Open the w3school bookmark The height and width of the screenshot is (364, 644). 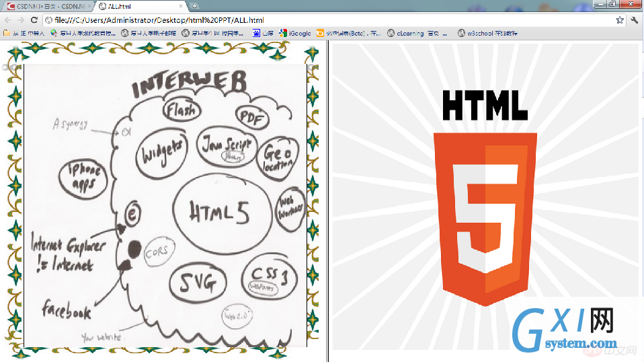487,34
